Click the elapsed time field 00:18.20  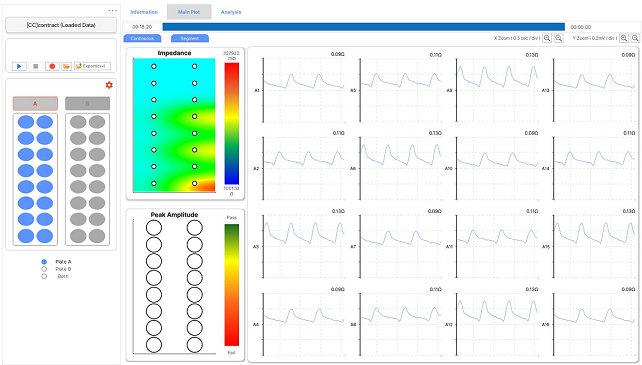tap(142, 27)
